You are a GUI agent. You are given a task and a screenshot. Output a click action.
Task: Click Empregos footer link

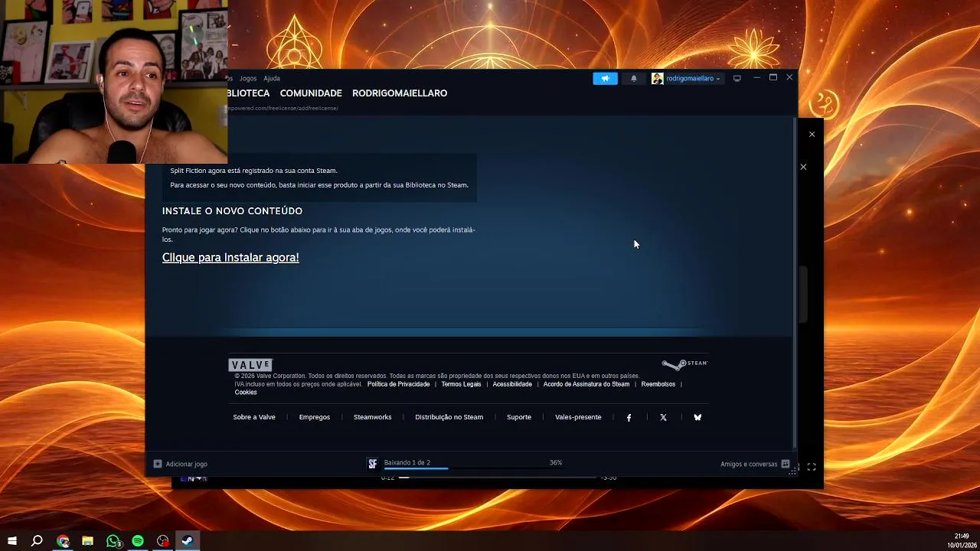315,417
